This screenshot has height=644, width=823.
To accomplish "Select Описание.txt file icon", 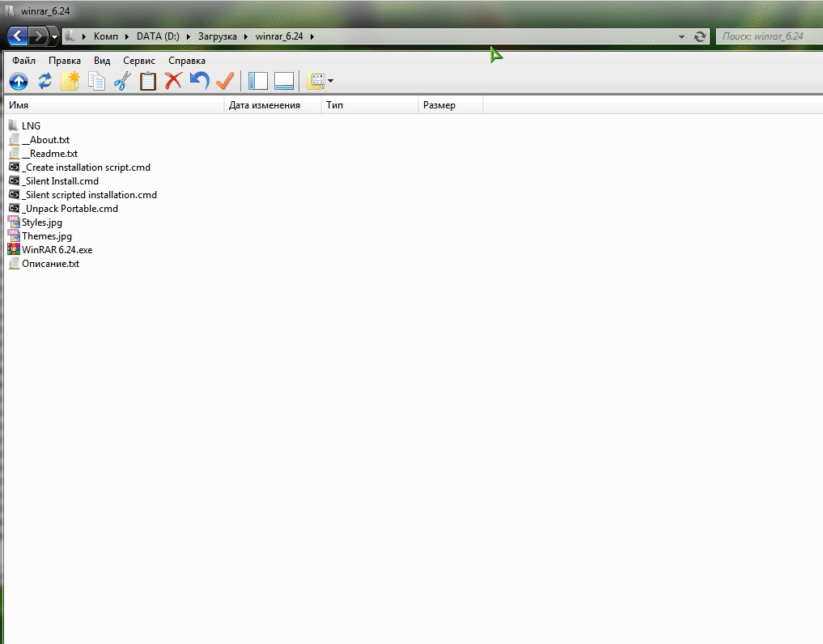I will click(x=15, y=263).
